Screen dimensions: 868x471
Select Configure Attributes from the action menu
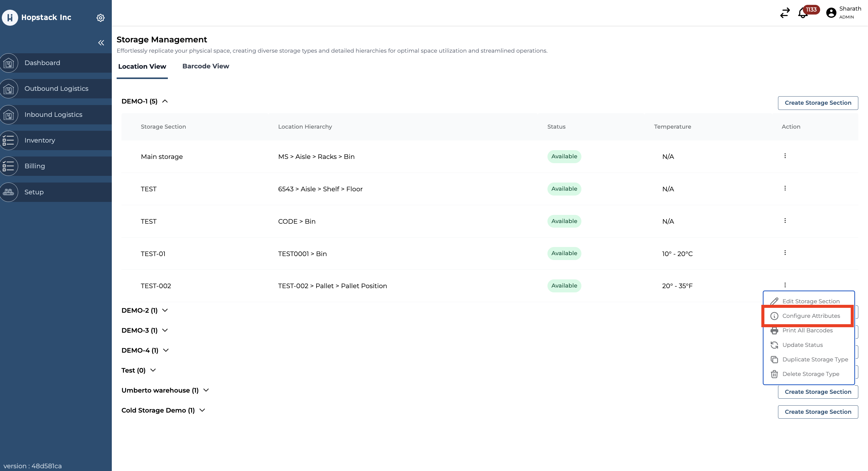pos(811,316)
